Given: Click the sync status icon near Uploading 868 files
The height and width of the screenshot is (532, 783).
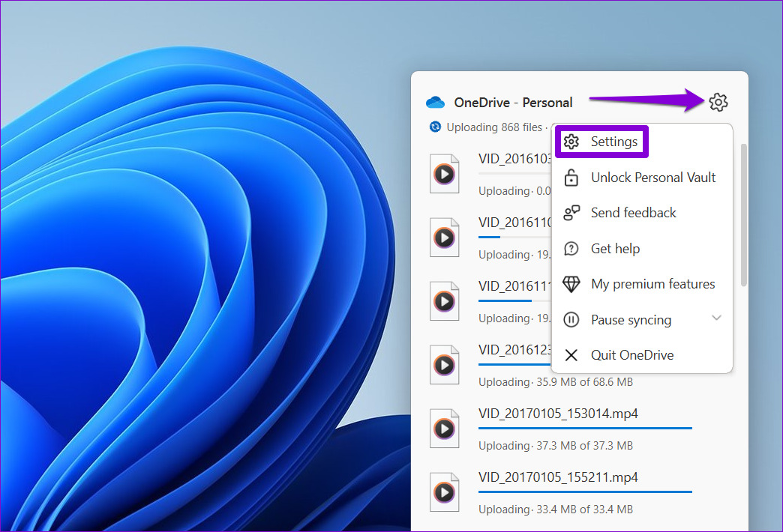Looking at the screenshot, I should (436, 127).
